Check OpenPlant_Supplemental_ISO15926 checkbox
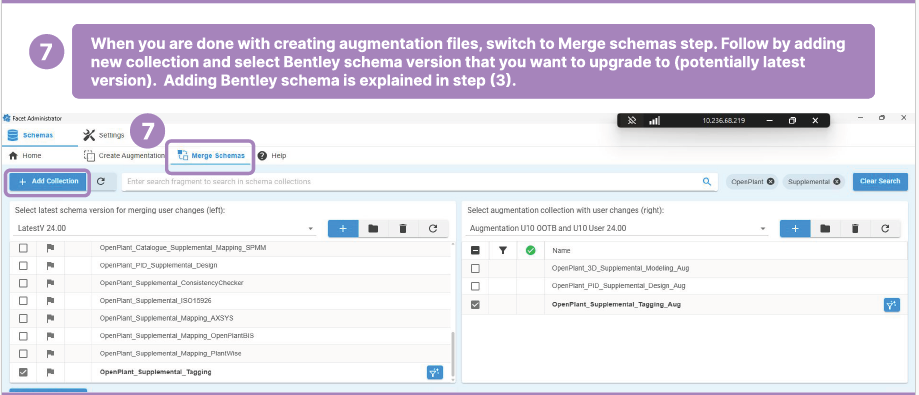The image size is (919, 395). [x=23, y=301]
